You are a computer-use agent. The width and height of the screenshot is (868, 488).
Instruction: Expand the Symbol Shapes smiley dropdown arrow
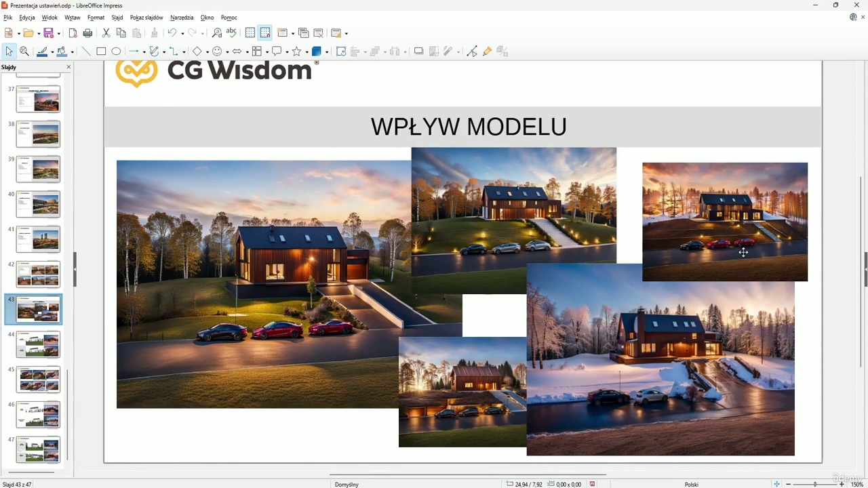(226, 52)
